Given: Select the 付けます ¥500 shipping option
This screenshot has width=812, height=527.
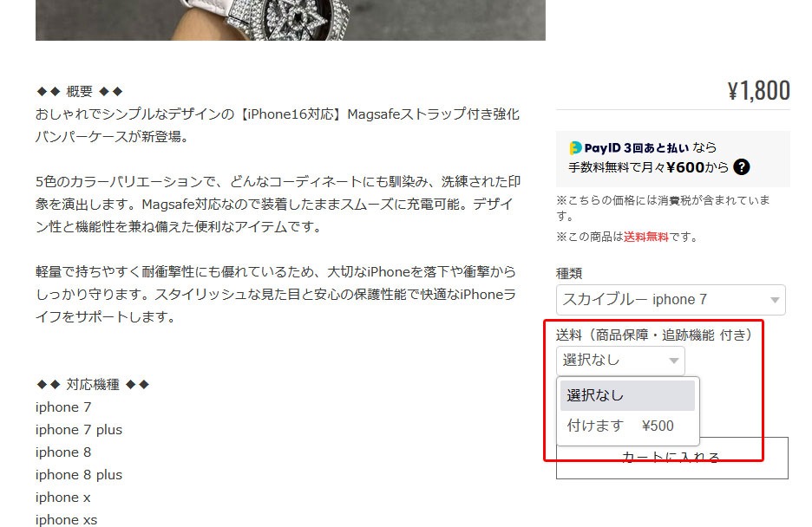Looking at the screenshot, I should 627,426.
